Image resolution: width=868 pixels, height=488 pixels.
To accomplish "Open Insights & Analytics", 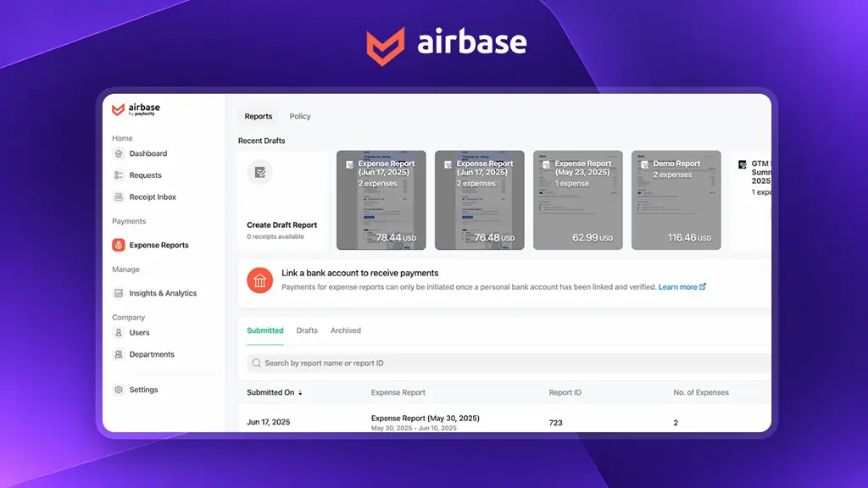I will point(163,293).
